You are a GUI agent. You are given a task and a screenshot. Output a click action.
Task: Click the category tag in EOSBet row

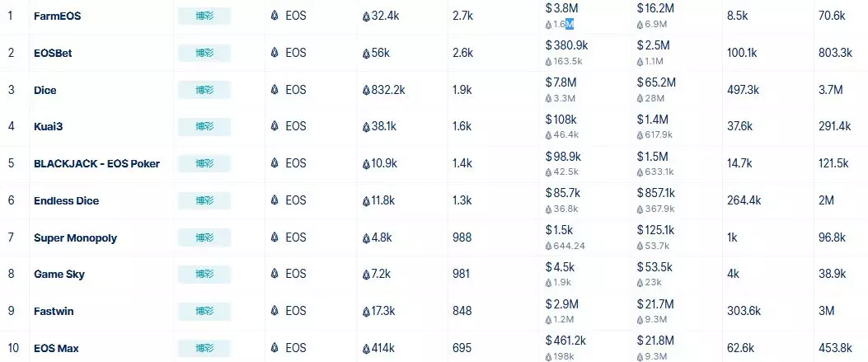point(204,53)
